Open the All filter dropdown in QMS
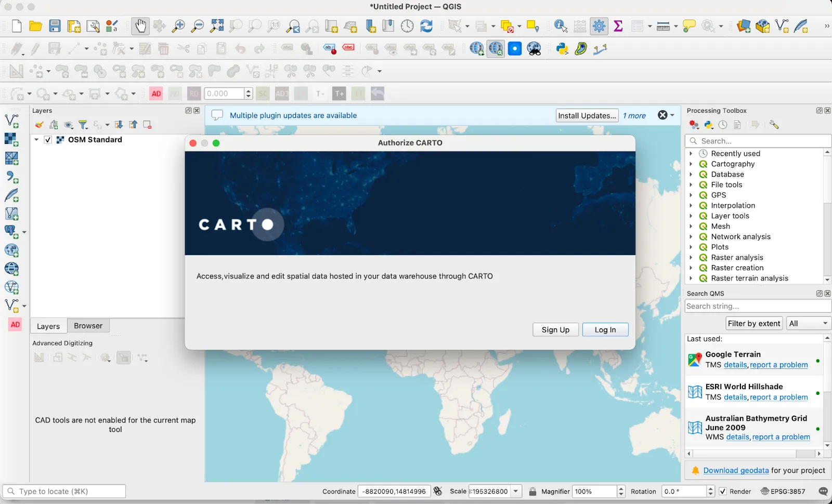This screenshot has width=832, height=504. click(809, 323)
